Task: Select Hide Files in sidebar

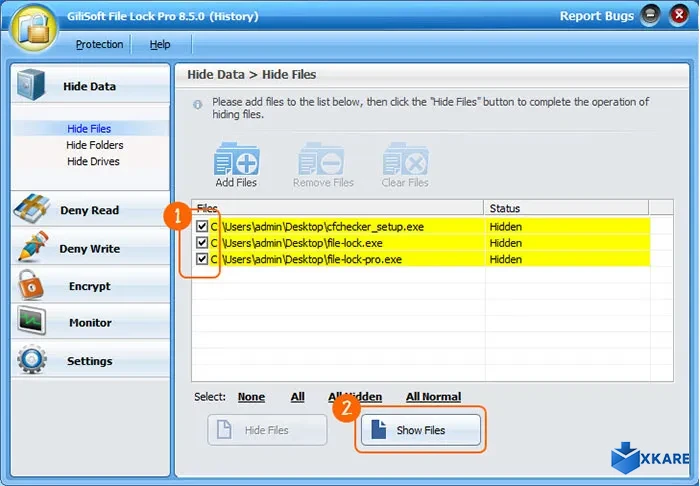Action: [89, 129]
